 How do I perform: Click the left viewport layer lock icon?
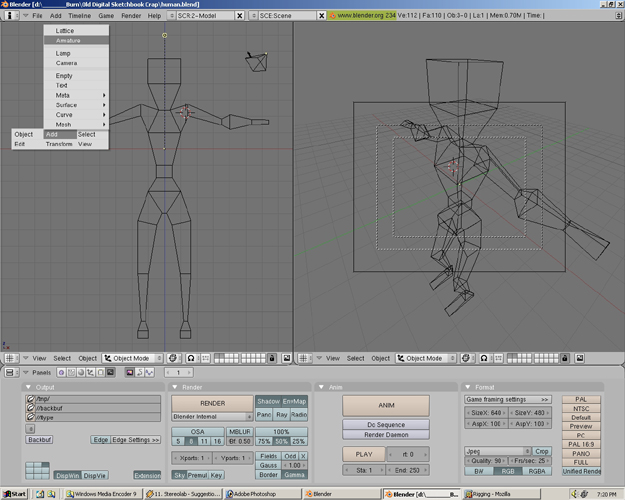tap(272, 358)
